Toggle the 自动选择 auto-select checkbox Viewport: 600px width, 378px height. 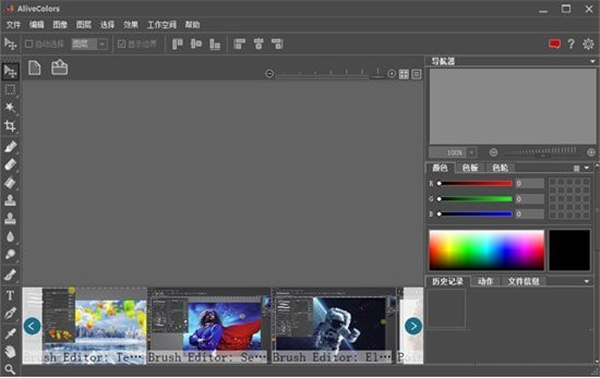click(x=29, y=44)
